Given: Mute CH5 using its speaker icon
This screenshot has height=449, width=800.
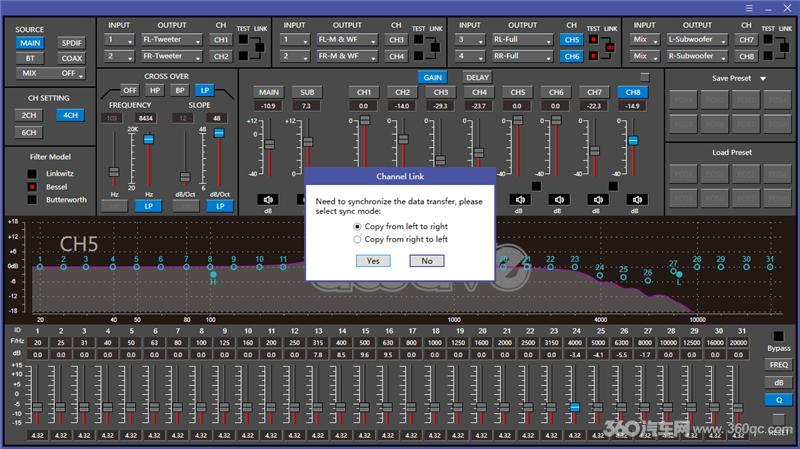Looking at the screenshot, I should tap(520, 199).
